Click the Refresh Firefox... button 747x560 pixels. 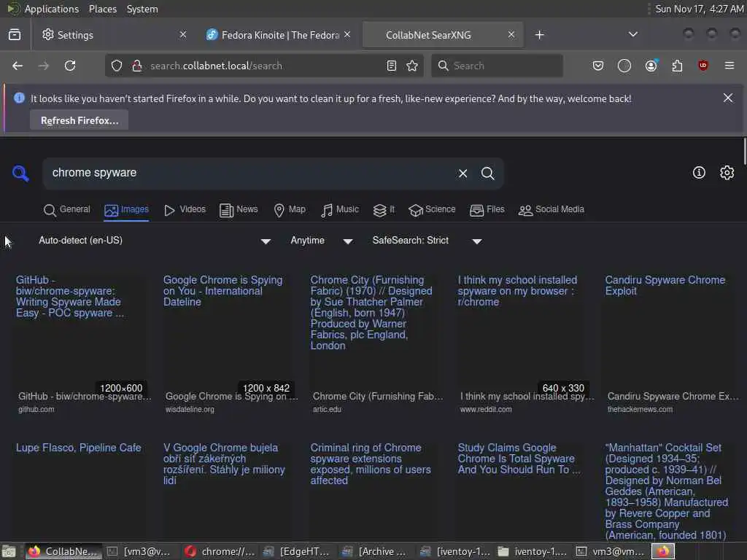pos(80,120)
